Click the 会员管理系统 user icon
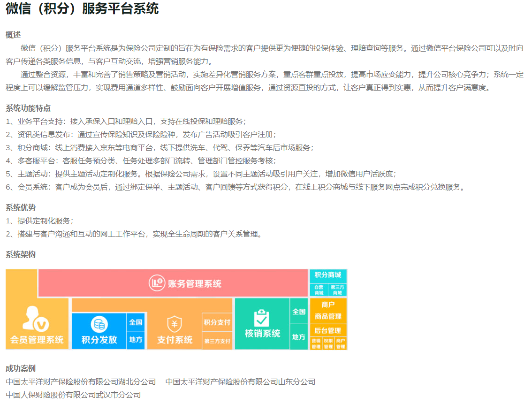The height and width of the screenshot is (404, 532). pos(36,319)
